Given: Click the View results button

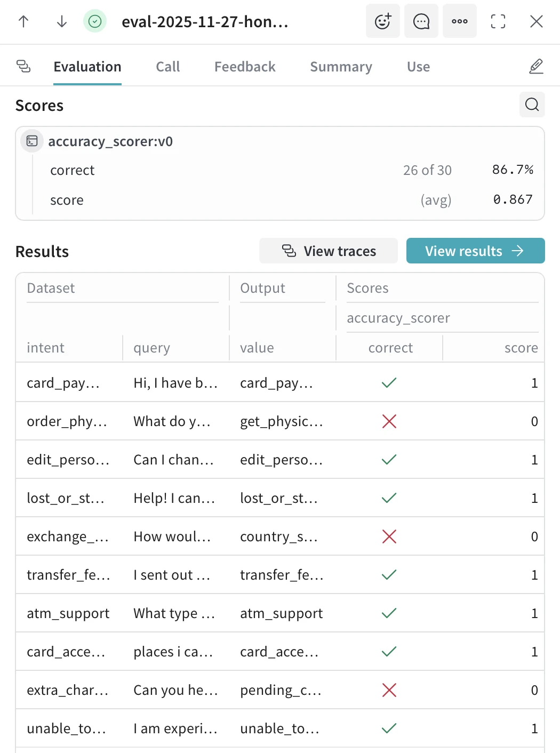Looking at the screenshot, I should tap(475, 251).
